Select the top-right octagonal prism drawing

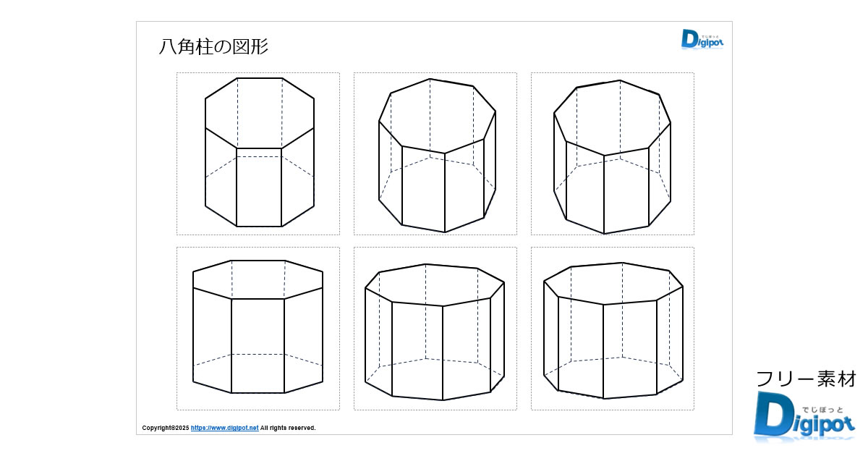612,156
